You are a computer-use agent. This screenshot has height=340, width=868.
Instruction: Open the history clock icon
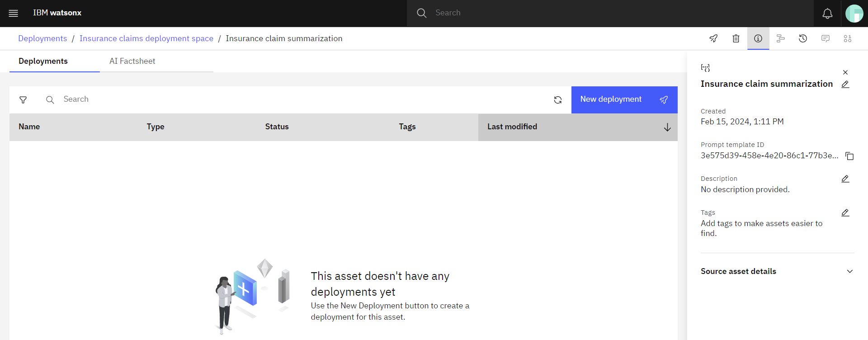(x=803, y=38)
